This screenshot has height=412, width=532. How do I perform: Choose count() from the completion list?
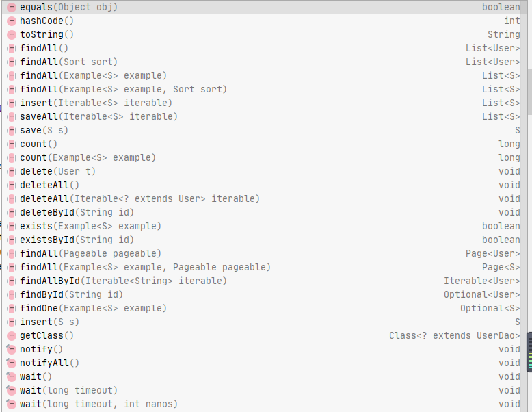pos(39,144)
